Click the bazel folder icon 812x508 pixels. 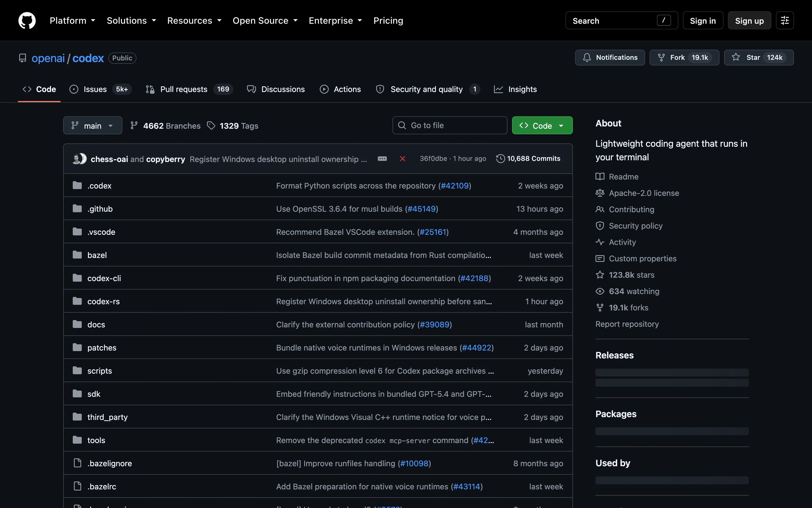tap(77, 255)
